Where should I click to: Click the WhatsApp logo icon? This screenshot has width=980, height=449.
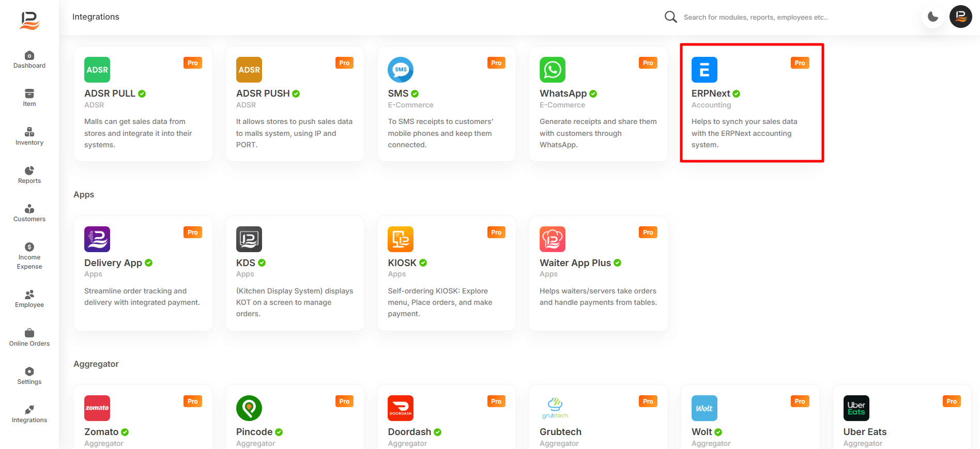click(553, 70)
